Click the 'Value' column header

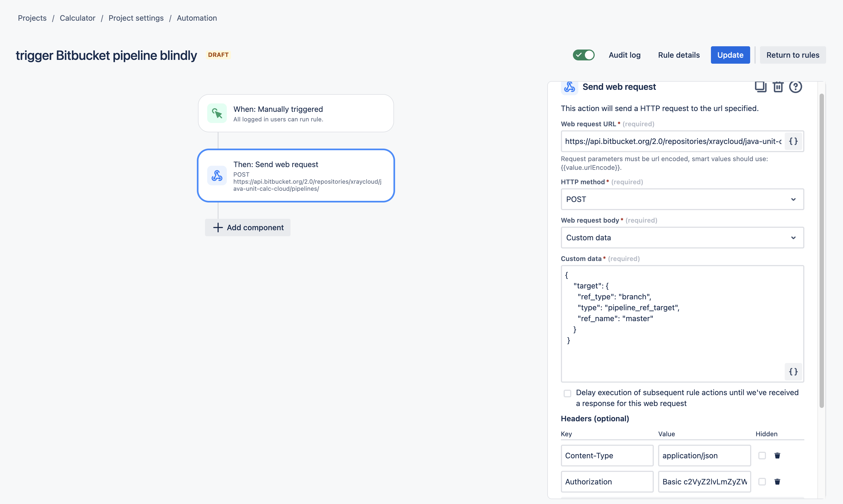tap(667, 434)
